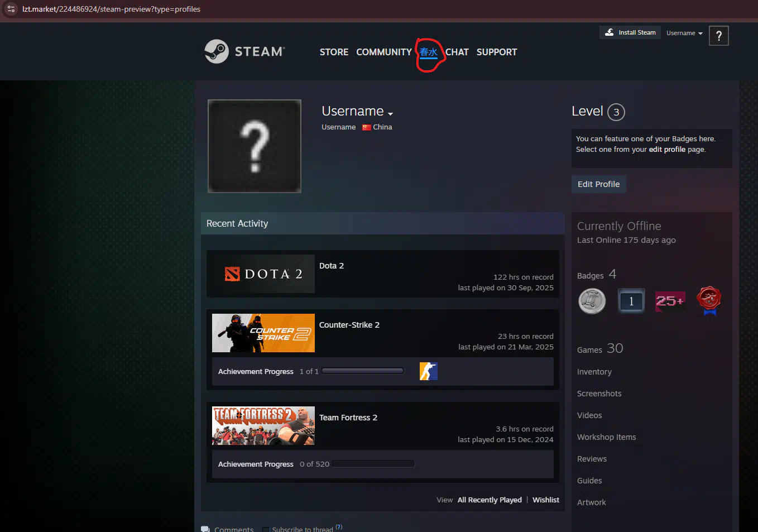Click the Edit Profile button
The height and width of the screenshot is (532, 758).
click(599, 184)
